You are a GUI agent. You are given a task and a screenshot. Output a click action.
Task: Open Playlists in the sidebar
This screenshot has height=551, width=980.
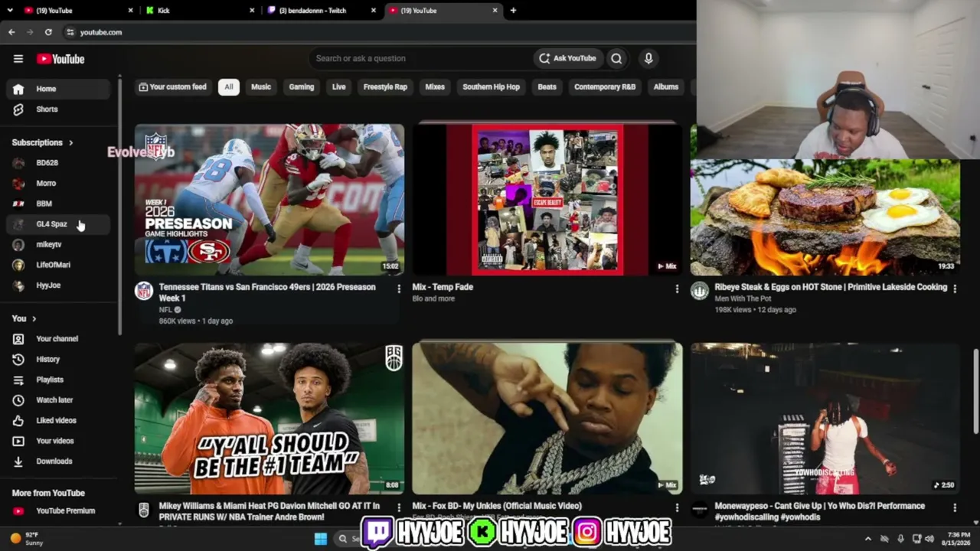pos(58,380)
